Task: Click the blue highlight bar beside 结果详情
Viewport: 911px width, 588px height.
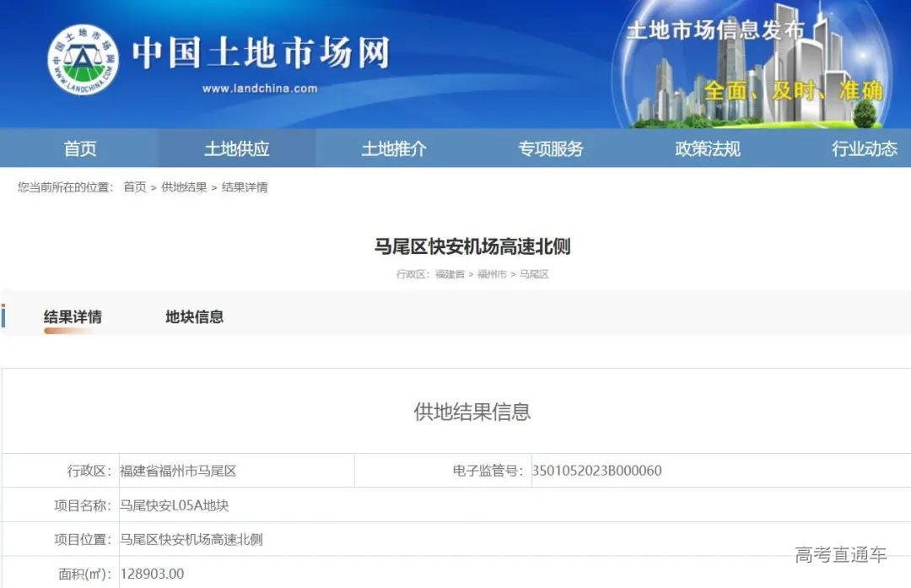Action: point(3,316)
